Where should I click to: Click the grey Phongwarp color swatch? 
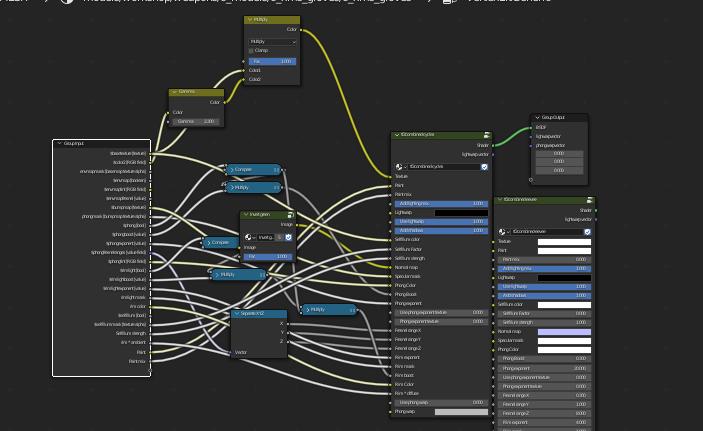coord(461,412)
